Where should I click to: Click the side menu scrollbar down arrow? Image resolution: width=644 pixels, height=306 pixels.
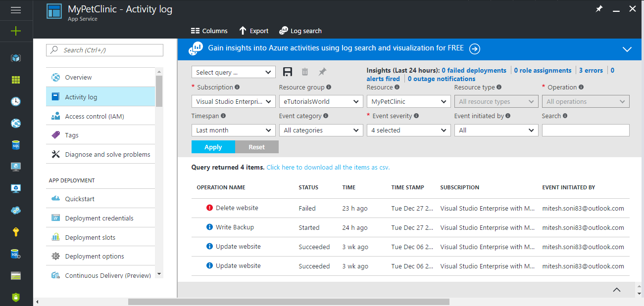[x=159, y=274]
